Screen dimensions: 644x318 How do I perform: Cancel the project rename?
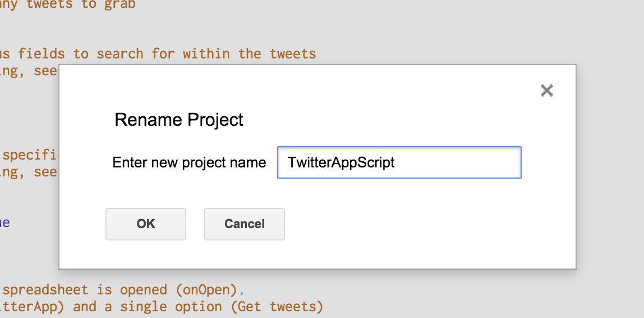click(x=244, y=224)
